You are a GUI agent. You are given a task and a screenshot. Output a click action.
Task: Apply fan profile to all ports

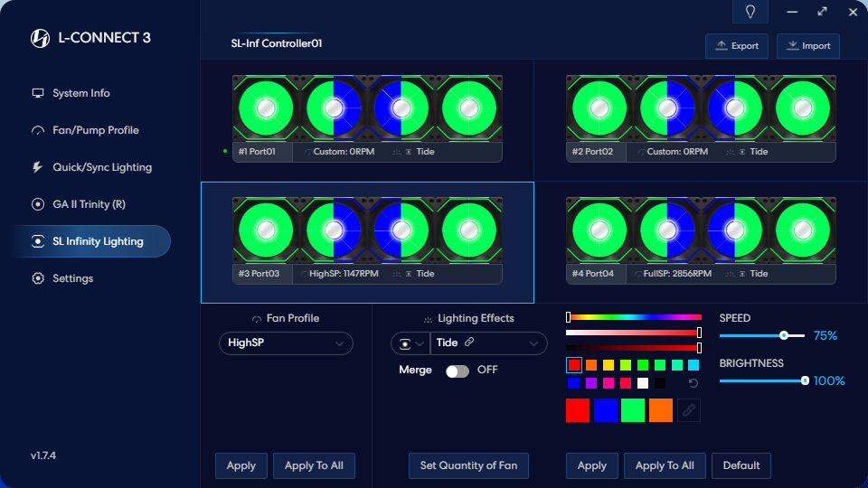point(314,466)
